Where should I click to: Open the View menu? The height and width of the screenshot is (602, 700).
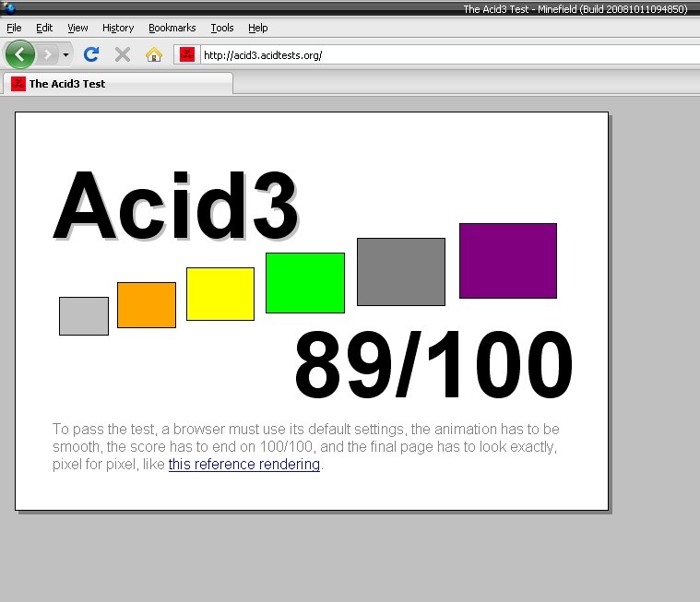(x=77, y=28)
